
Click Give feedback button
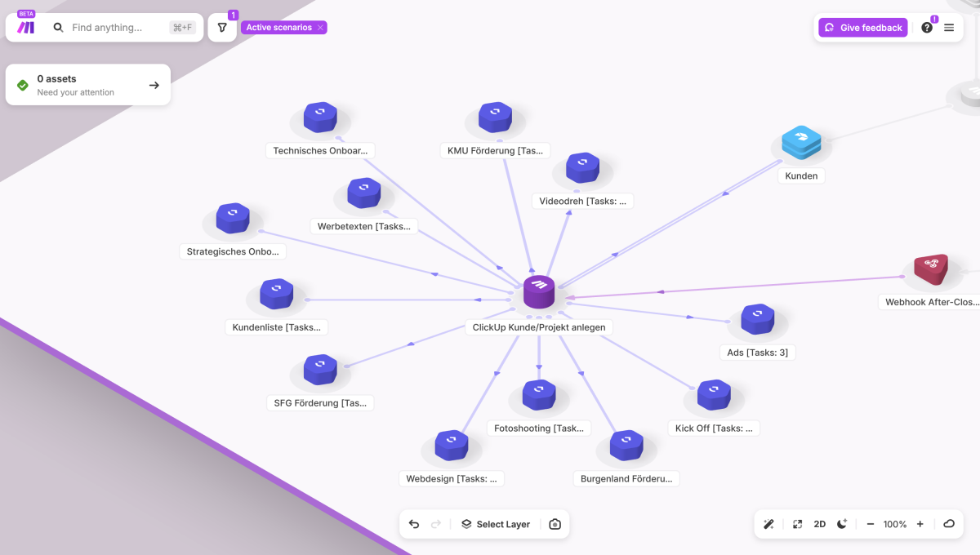[863, 28]
